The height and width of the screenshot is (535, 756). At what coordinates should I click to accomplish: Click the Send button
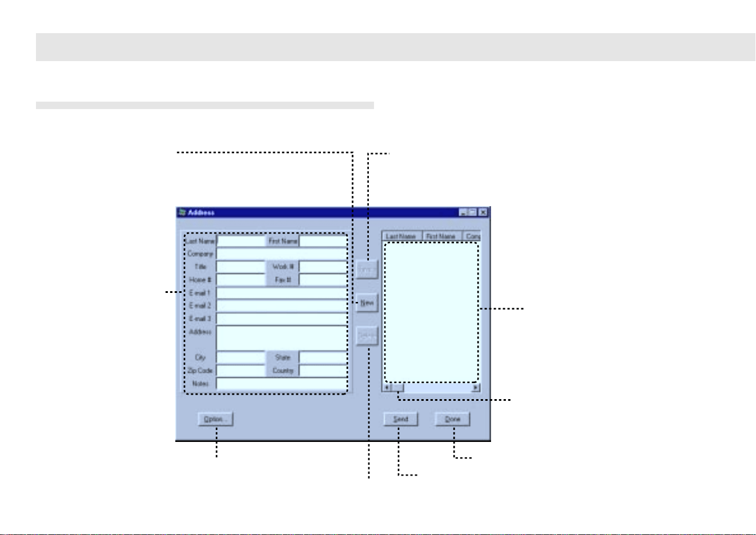pos(401,419)
